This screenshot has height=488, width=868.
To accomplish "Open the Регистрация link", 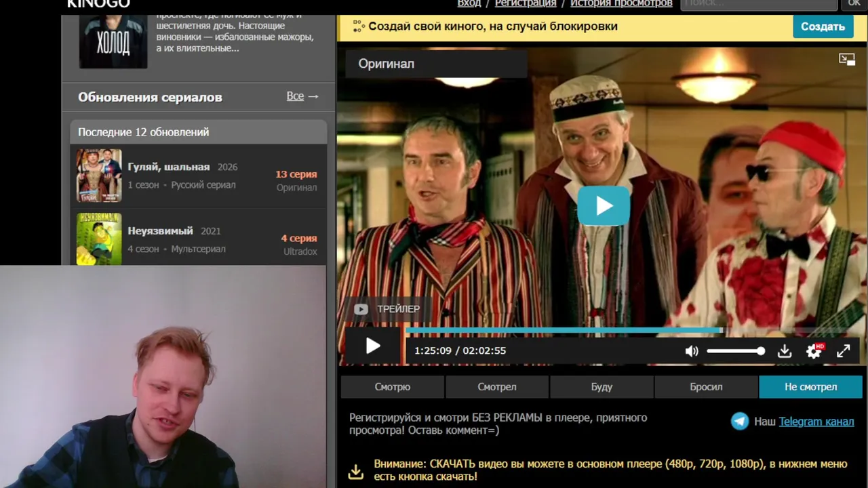I will click(526, 3).
